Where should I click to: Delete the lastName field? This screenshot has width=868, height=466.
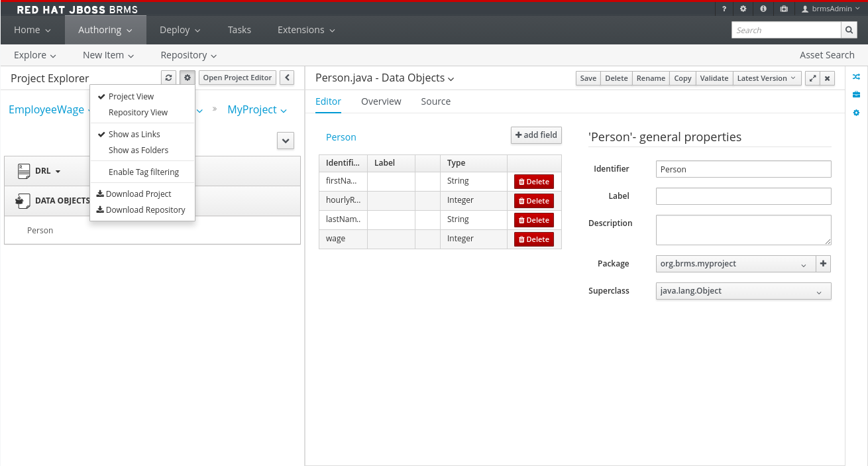tap(534, 220)
